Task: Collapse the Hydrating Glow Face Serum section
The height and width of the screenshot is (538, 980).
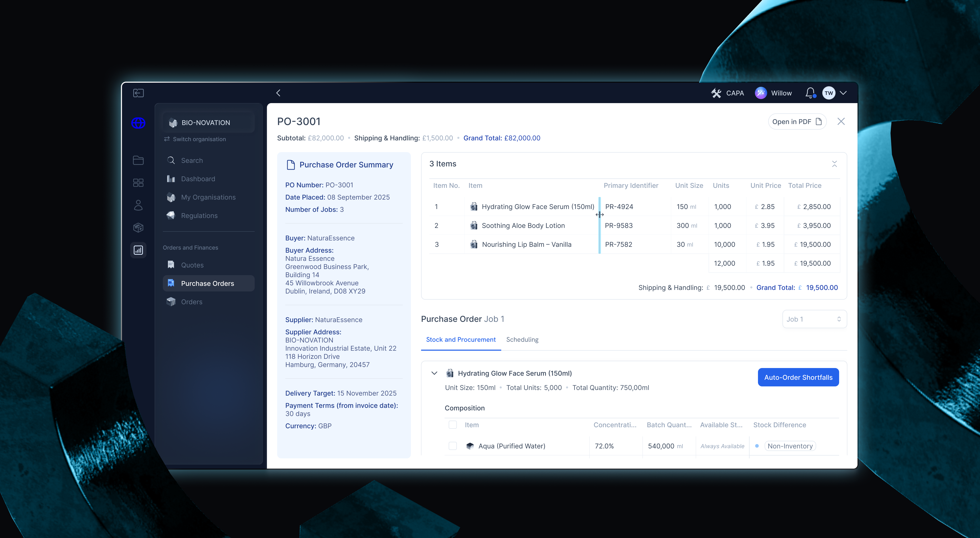Action: [x=434, y=373]
